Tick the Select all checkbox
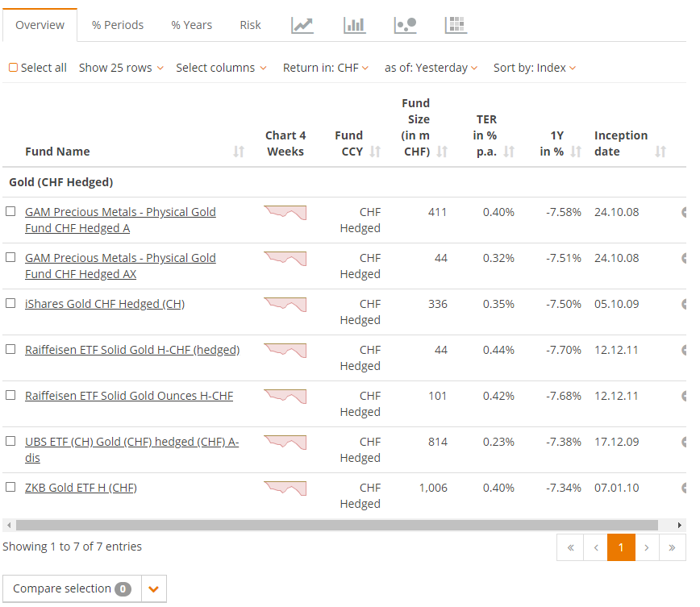 (14, 68)
